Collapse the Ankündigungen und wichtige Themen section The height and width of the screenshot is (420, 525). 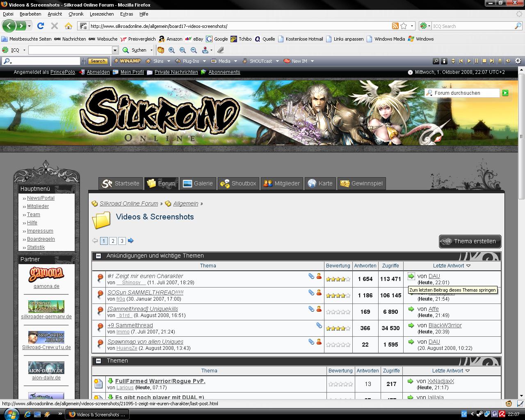[98, 256]
